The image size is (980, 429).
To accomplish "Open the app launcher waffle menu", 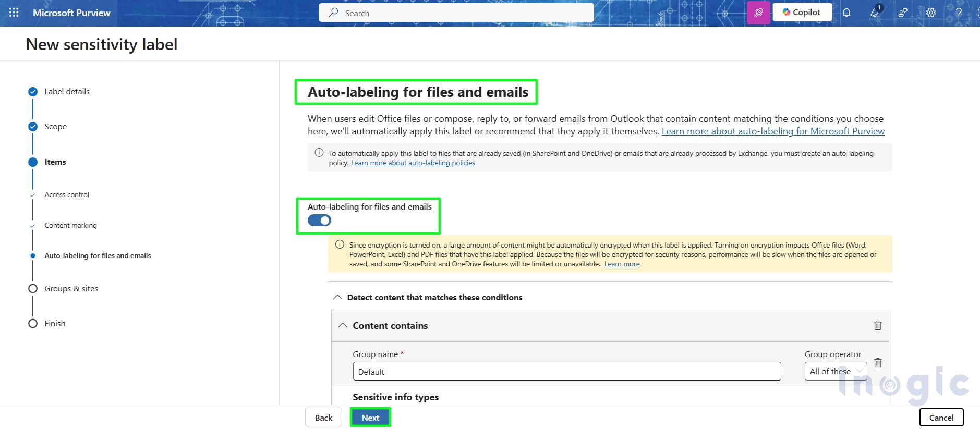I will tap(14, 13).
